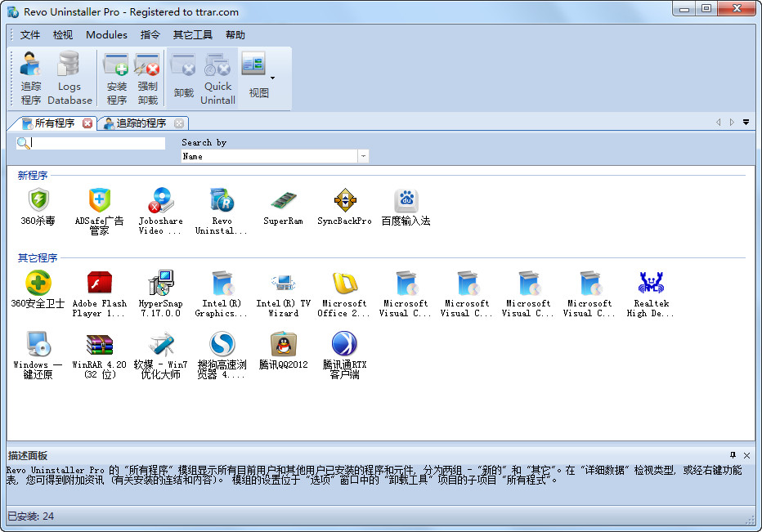Click the 卸载 toolbar button
This screenshot has height=532, width=762.
coord(184,78)
